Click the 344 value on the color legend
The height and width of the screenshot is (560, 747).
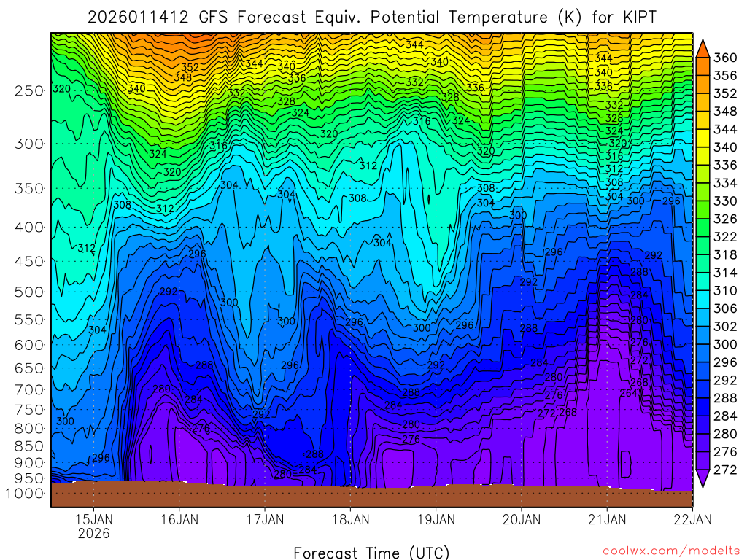pyautogui.click(x=725, y=130)
